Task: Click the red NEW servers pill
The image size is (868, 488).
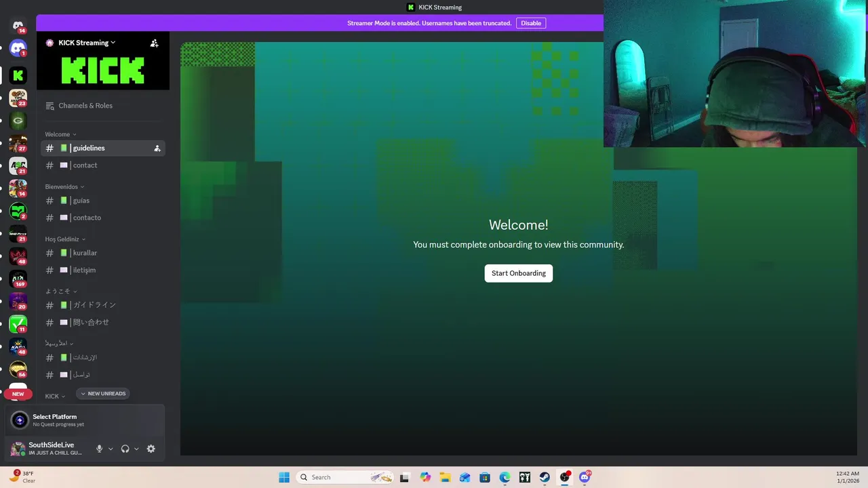Action: (18, 394)
